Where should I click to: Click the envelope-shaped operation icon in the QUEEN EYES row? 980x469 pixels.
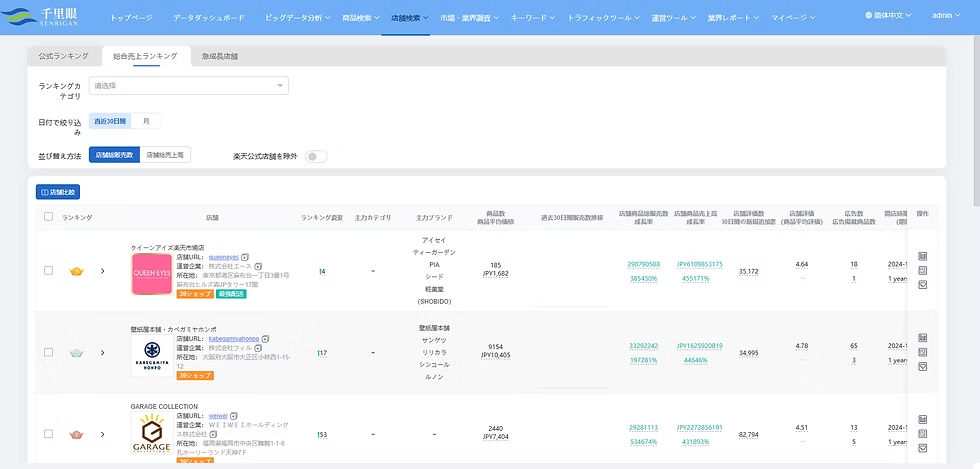(922, 285)
